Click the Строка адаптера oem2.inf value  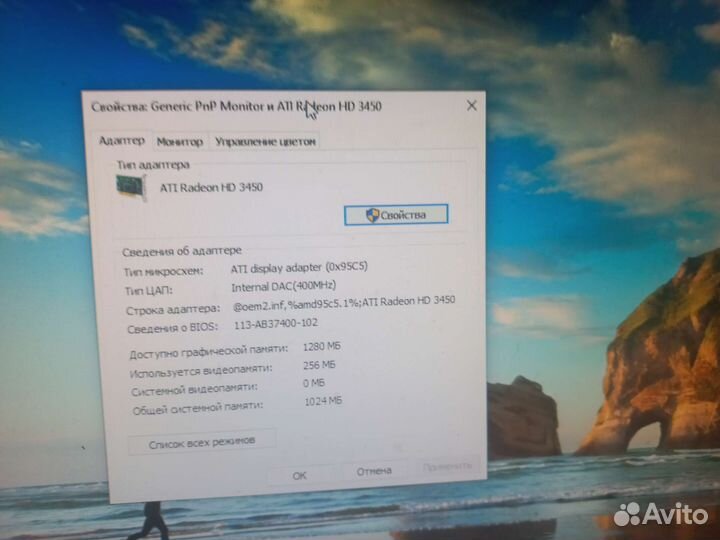[x=343, y=301]
